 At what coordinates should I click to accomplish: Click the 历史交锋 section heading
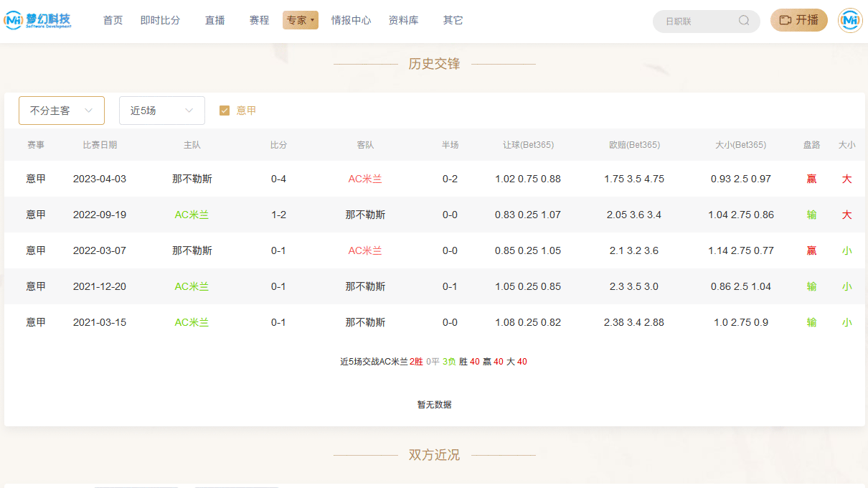tap(434, 64)
